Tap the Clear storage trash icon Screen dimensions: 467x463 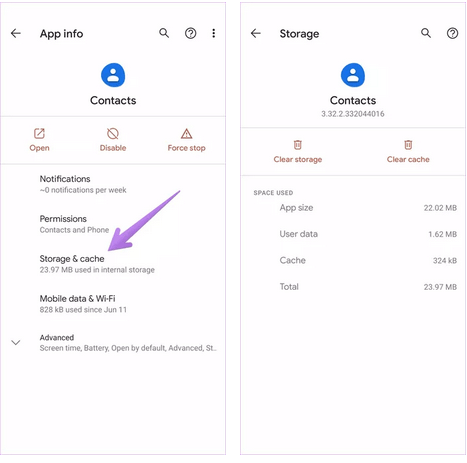298,145
